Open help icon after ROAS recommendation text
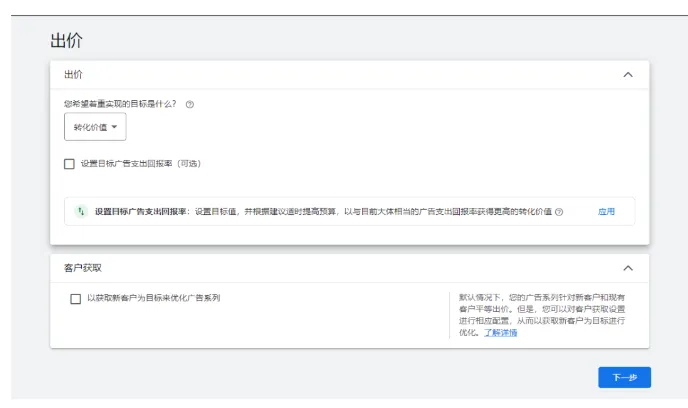 point(559,212)
